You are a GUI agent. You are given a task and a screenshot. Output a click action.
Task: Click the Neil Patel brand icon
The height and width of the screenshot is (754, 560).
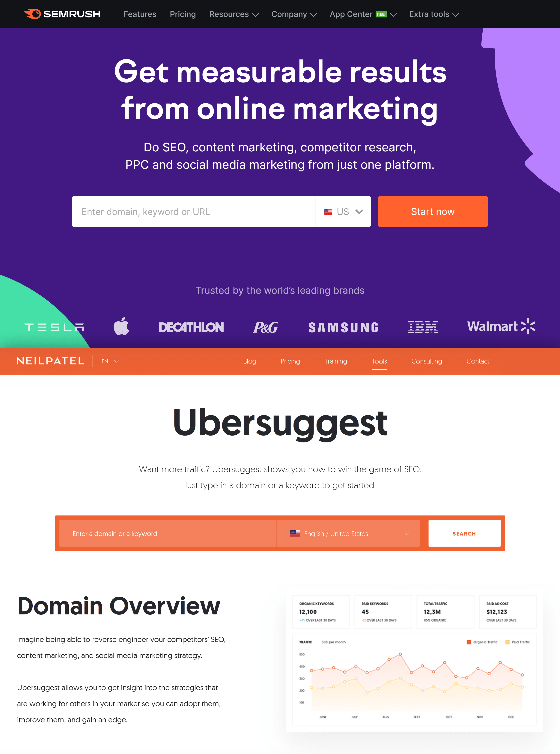[x=51, y=361]
